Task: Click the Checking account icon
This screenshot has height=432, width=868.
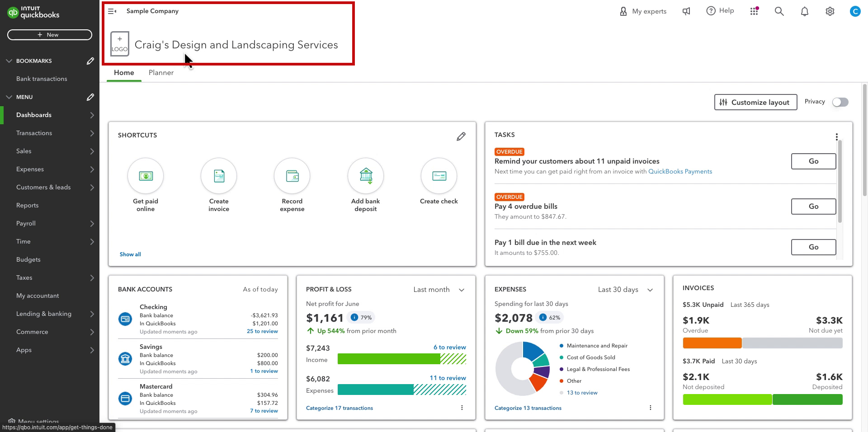Action: click(125, 319)
